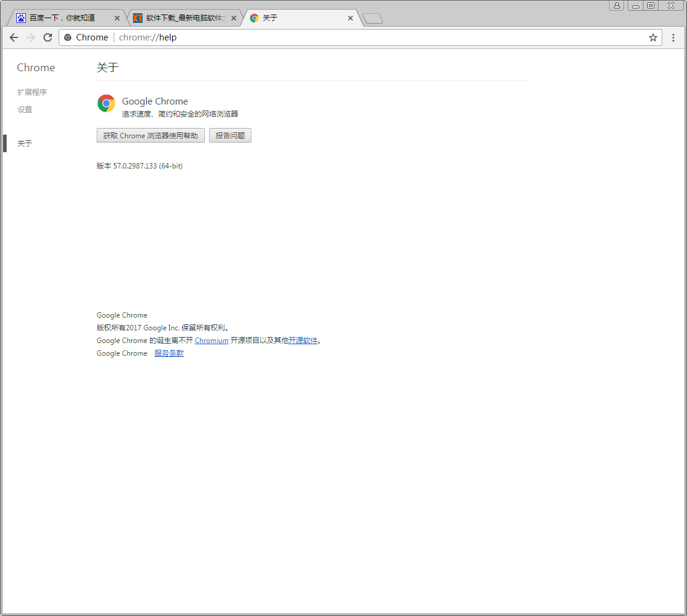Viewport: 687px width, 616px height.
Task: Click the favicon on the 软件下载 tab
Action: coord(138,18)
